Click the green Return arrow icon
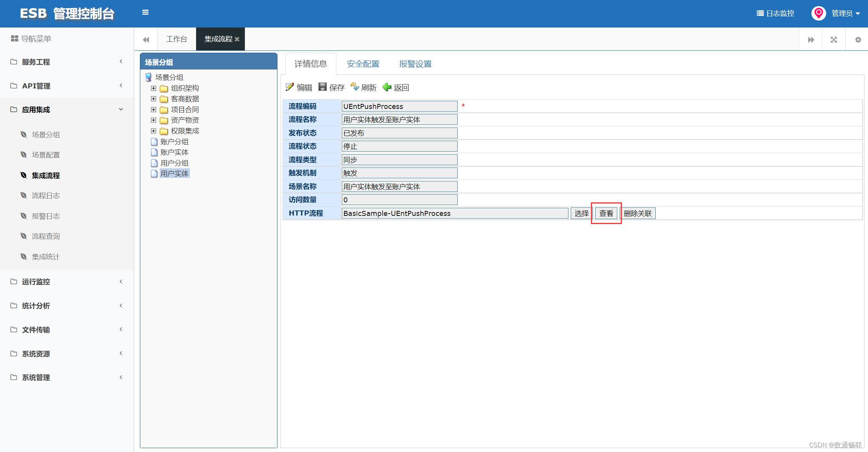 pos(387,87)
